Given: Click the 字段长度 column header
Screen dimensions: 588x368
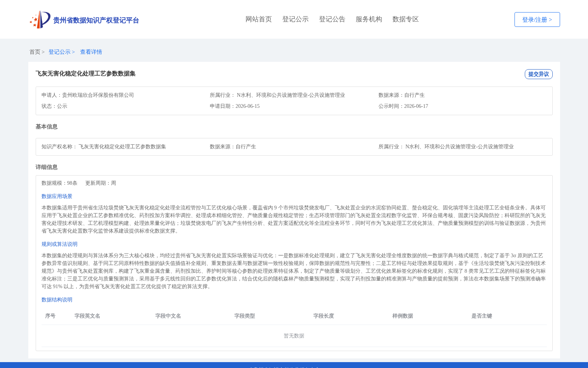Looking at the screenshot, I should coord(324,316).
